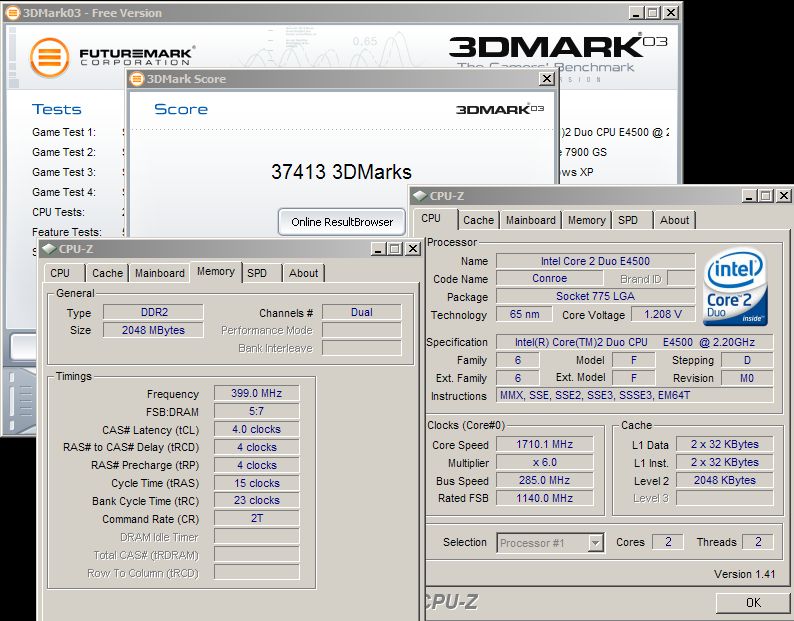This screenshot has height=621, width=794.
Task: Click the CPU-Z processor window title icon
Action: (420, 196)
